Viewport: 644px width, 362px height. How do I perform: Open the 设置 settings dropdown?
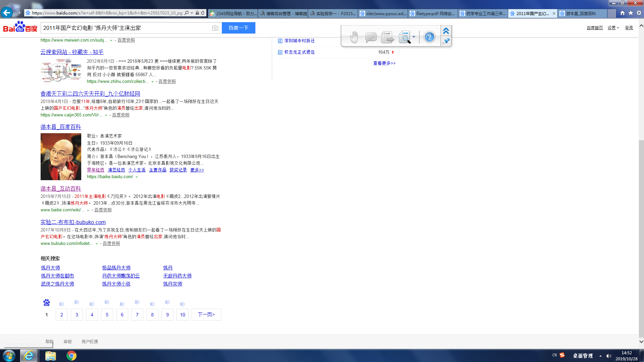click(613, 28)
